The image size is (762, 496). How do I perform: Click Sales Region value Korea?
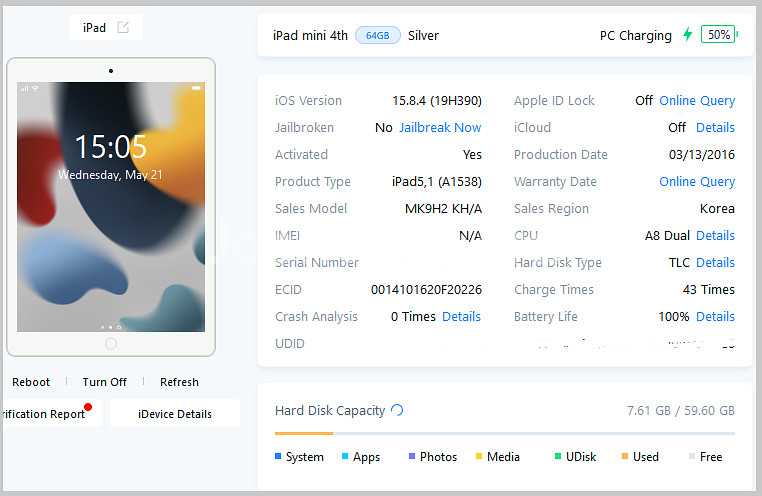[717, 209]
